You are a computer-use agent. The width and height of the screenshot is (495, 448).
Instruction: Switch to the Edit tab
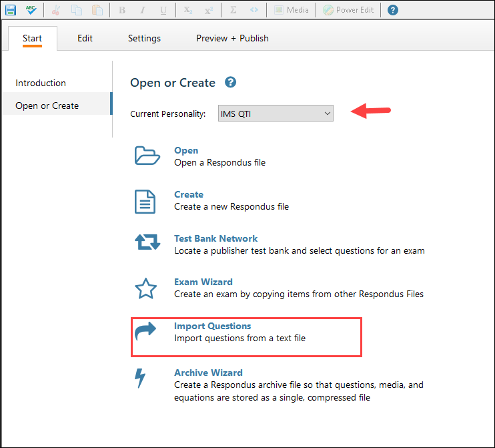tap(85, 38)
